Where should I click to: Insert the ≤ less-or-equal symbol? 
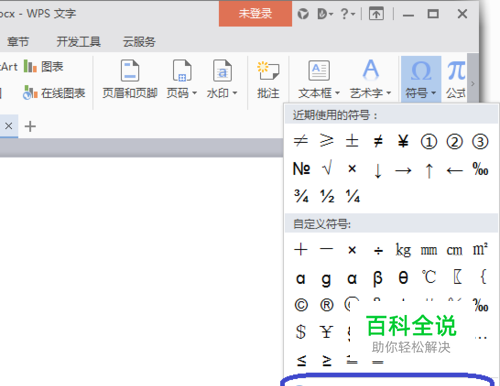[301, 360]
